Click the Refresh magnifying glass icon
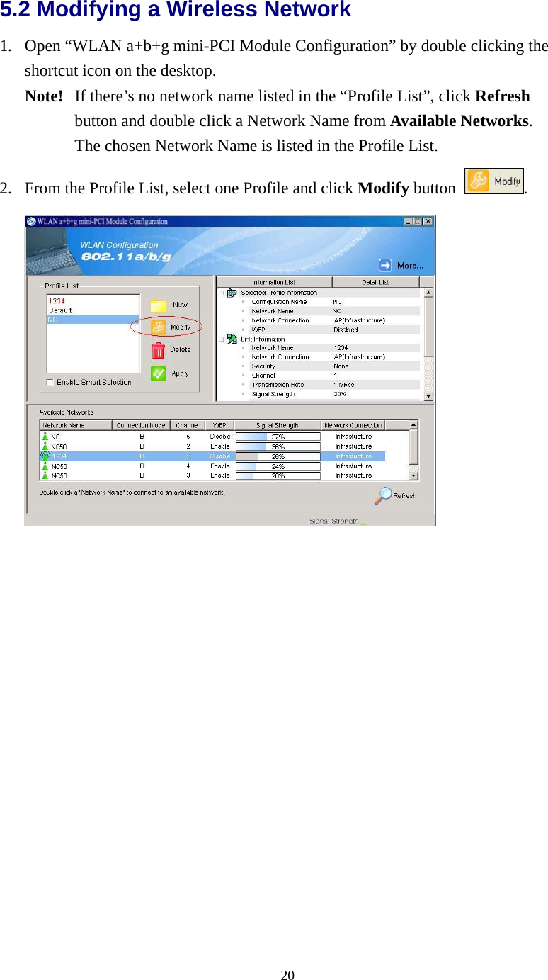 (384, 495)
